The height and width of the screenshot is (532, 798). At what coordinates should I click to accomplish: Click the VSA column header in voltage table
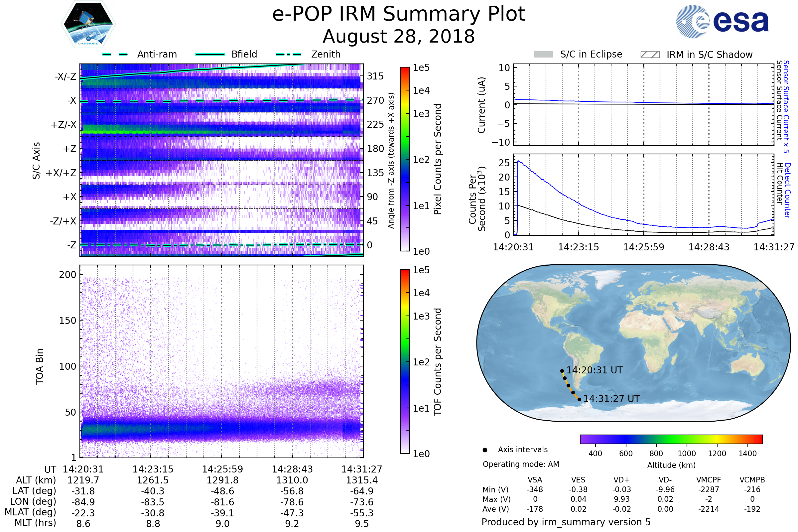[x=535, y=480]
